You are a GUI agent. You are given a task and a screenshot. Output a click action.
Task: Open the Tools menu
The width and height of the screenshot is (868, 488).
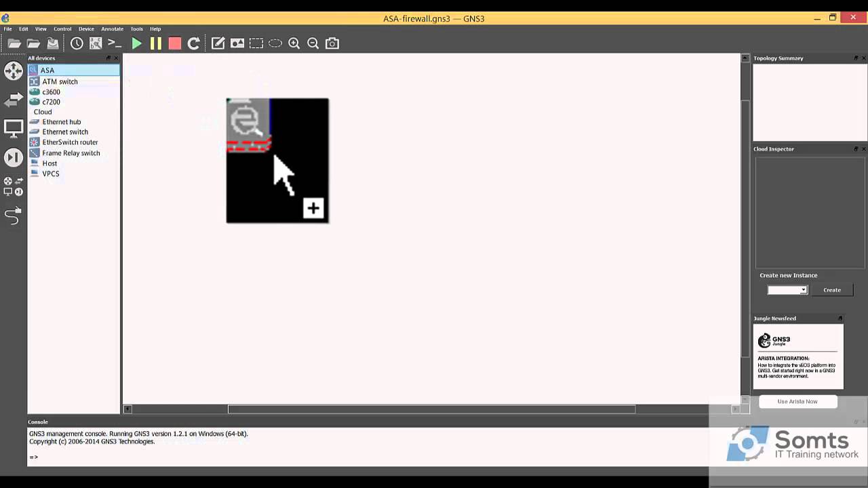[x=136, y=29]
